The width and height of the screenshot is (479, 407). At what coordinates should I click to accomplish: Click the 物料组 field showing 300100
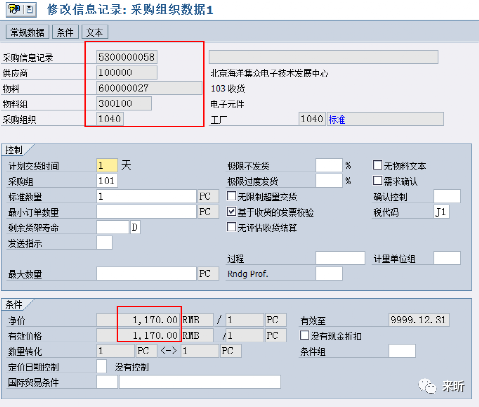point(124,103)
